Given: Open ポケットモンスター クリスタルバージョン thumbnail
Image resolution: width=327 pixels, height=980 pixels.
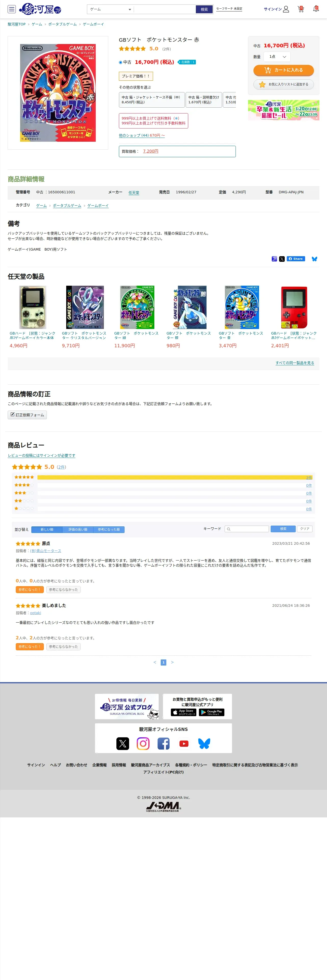Looking at the screenshot, I should (85, 307).
